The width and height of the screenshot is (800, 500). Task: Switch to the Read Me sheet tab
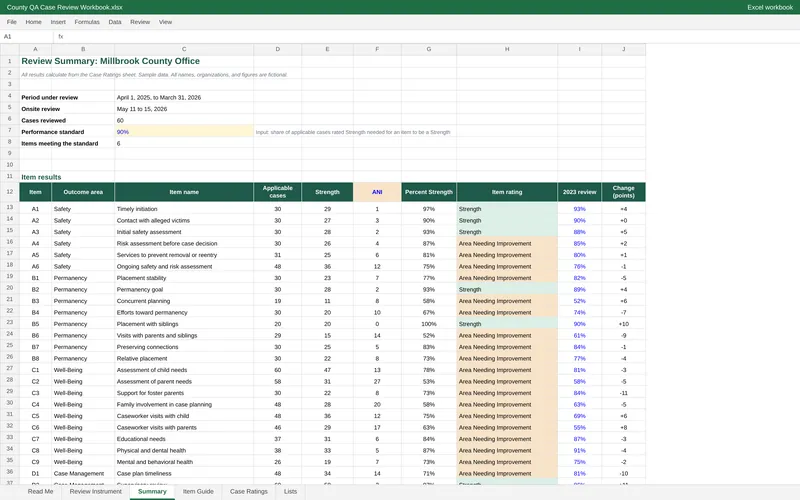40,491
